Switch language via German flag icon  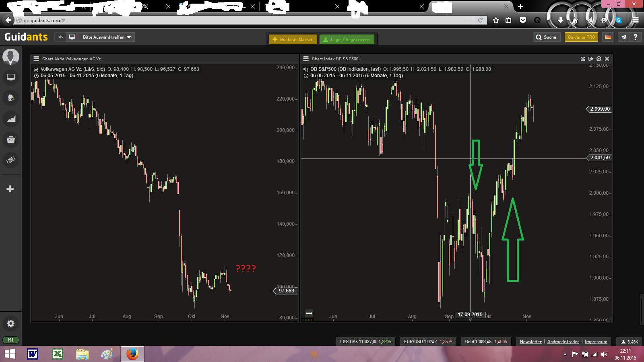608,37
